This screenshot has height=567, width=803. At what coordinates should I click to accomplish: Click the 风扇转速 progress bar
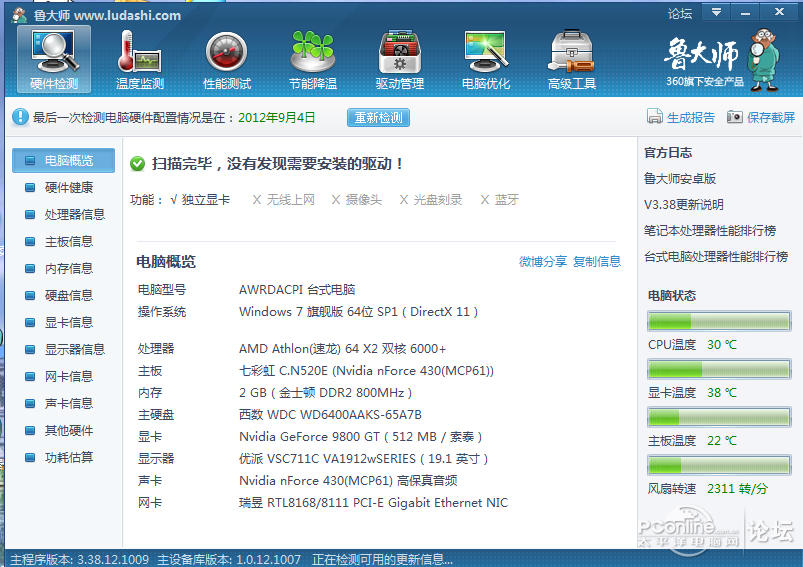719,465
